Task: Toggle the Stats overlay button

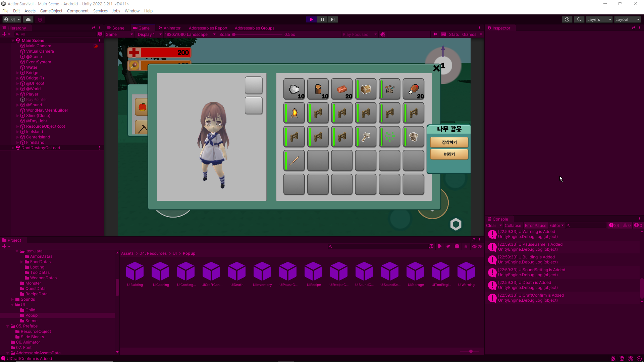Action: click(x=454, y=35)
